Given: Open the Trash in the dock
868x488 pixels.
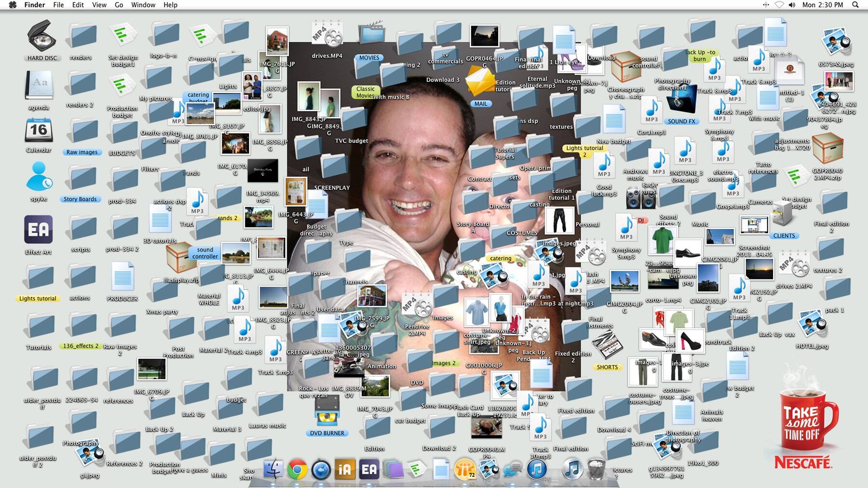Looking at the screenshot, I should click(x=597, y=469).
